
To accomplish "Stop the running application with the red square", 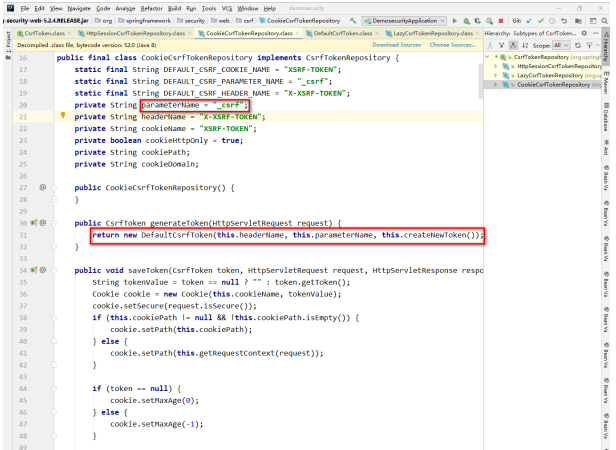I will tap(501, 21).
